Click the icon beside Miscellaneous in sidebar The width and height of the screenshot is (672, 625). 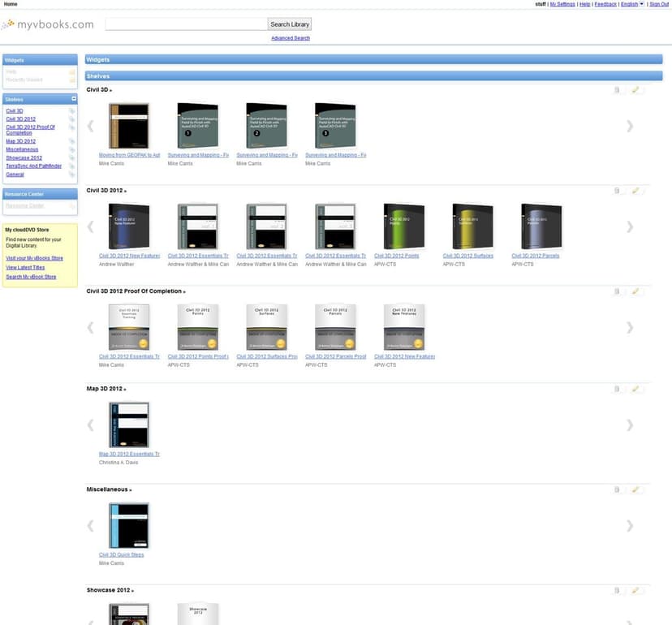pos(71,149)
